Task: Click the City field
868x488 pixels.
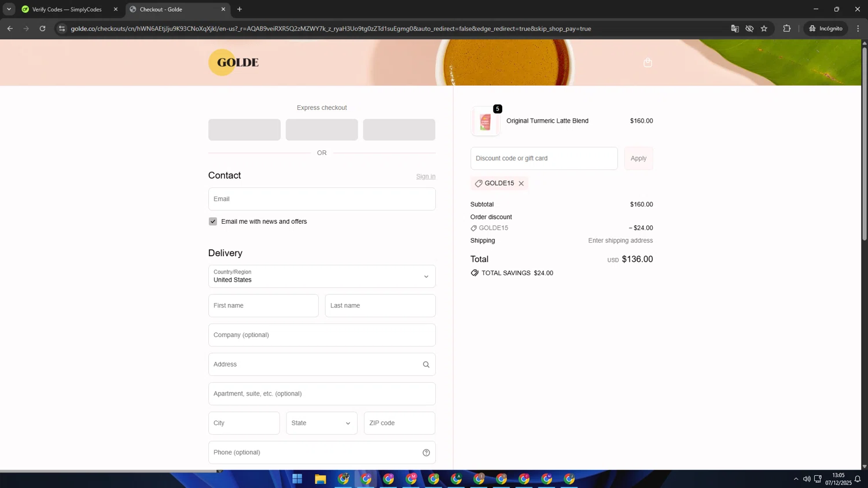Action: [x=244, y=423]
